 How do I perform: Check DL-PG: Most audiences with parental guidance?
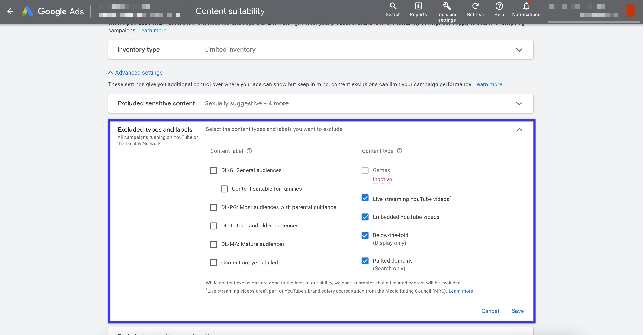coord(213,207)
